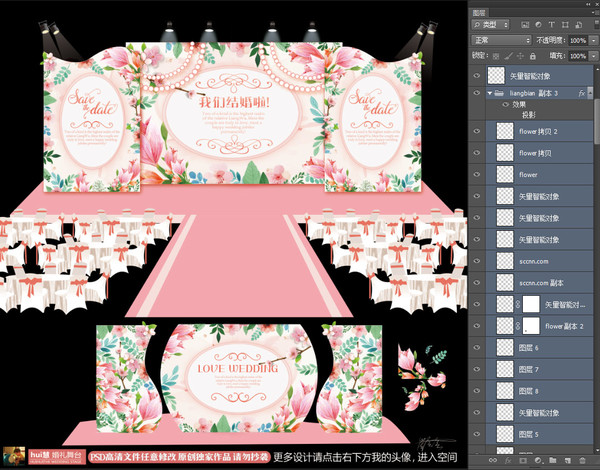Click the fill 100% value field
This screenshot has width=600, height=470.
tap(578, 56)
